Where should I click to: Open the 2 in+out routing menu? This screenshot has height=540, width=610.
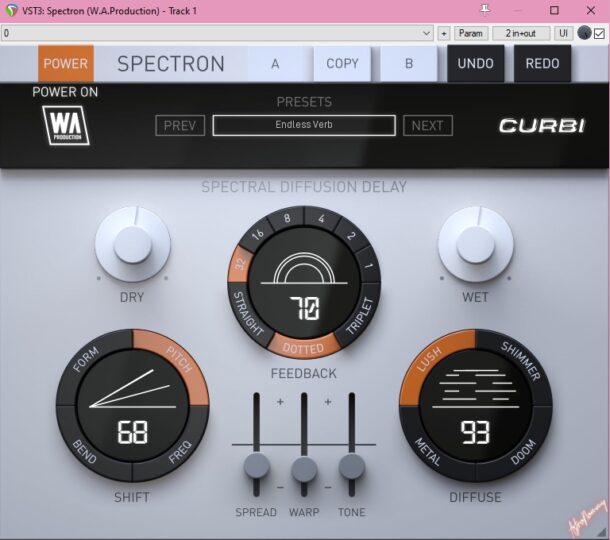[521, 33]
